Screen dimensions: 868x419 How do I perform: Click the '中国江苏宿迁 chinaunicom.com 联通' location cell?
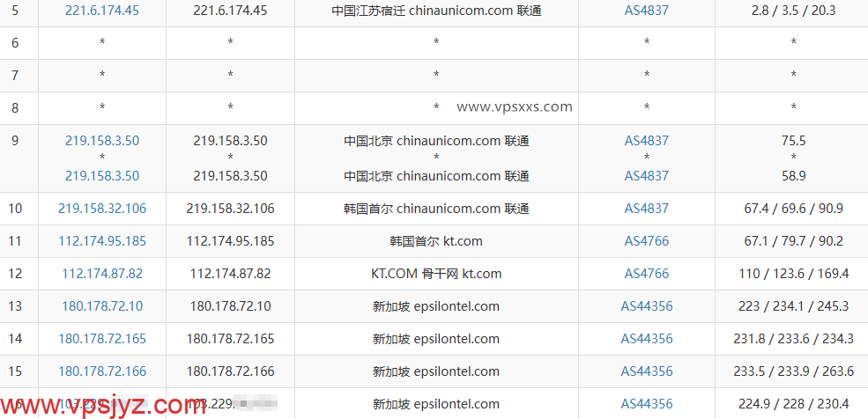(436, 11)
